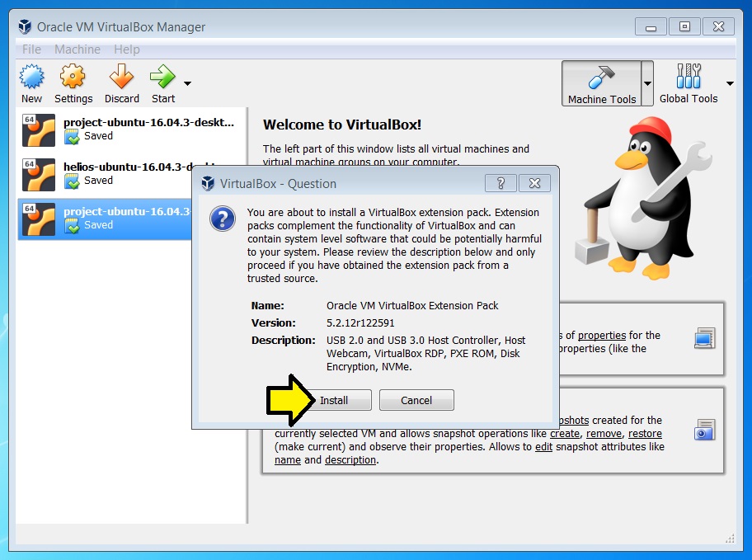Viewport: 752px width, 560px height.
Task: Click the Oracle VM VirtualBox Extension Pack name
Action: point(412,306)
